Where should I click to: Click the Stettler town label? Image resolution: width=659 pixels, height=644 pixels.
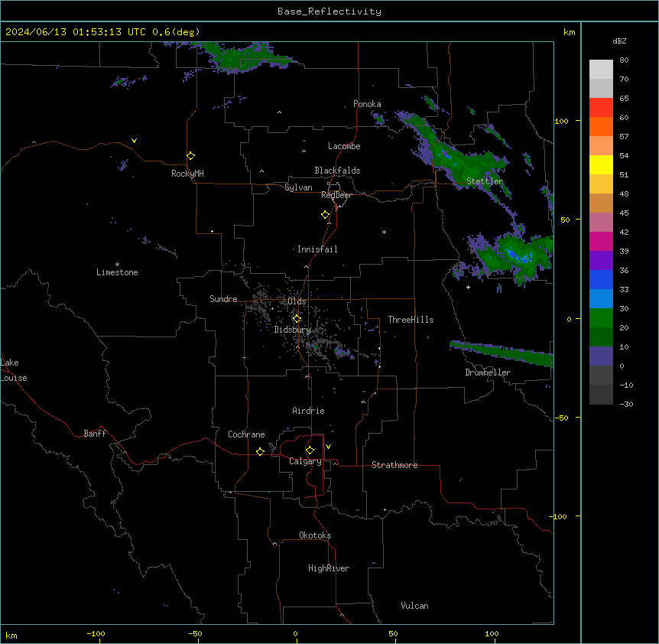(x=485, y=181)
